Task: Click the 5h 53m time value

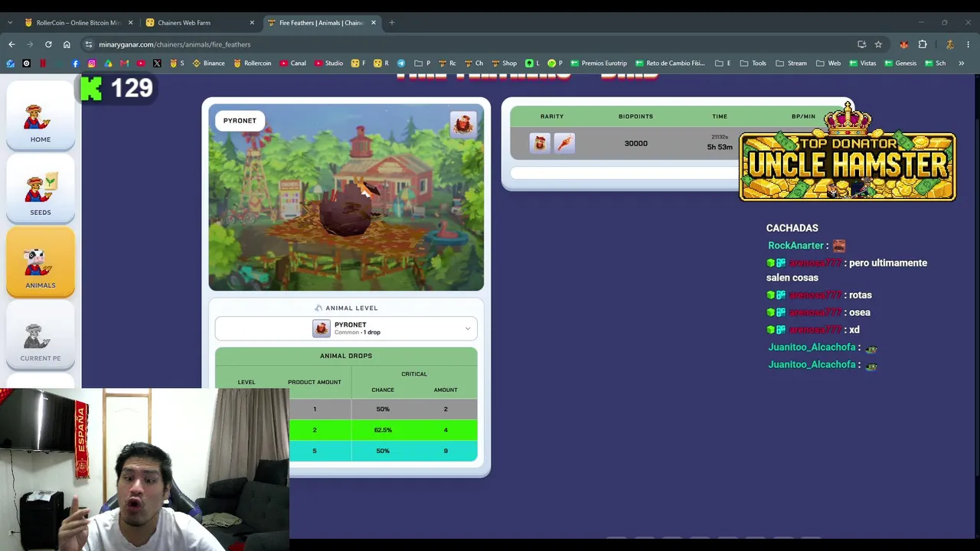Action: pyautogui.click(x=720, y=147)
